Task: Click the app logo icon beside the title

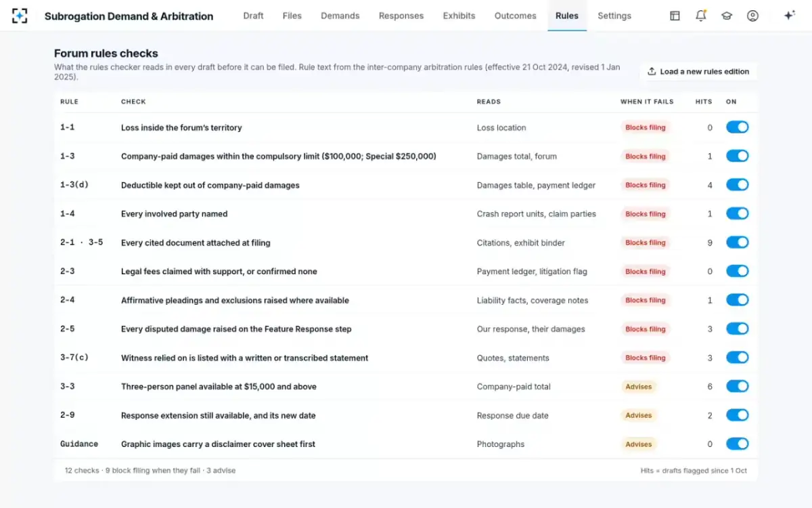Action: pos(20,16)
